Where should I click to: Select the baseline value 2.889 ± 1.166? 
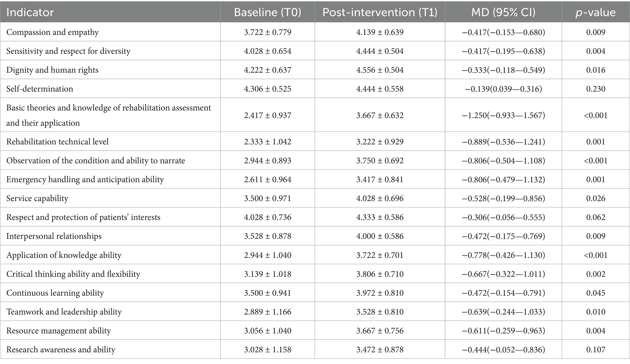pos(267,312)
